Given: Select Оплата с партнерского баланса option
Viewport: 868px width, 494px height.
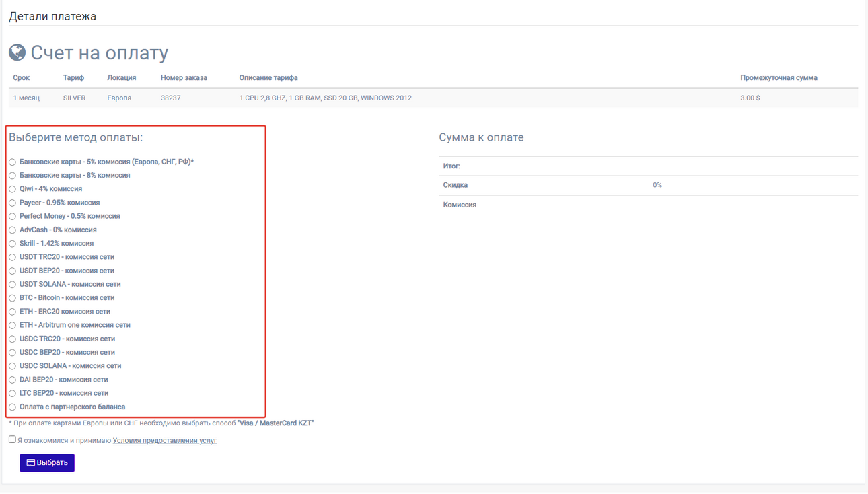Looking at the screenshot, I should coord(12,407).
